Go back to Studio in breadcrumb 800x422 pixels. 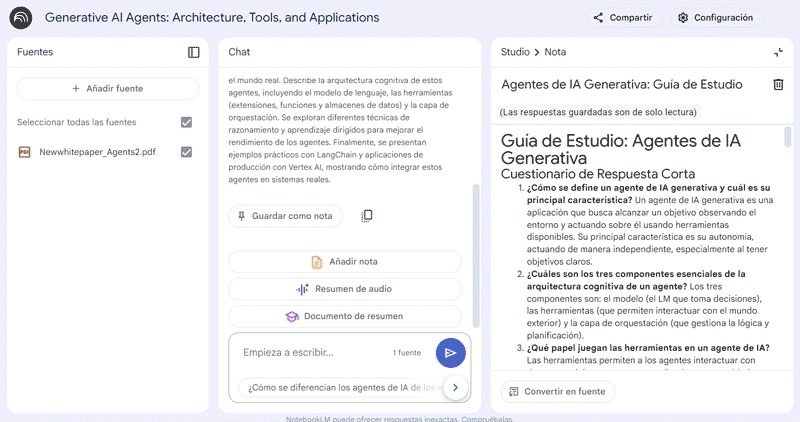point(515,52)
